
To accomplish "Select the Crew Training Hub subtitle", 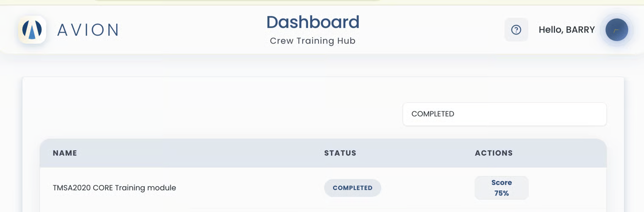I will click(313, 41).
